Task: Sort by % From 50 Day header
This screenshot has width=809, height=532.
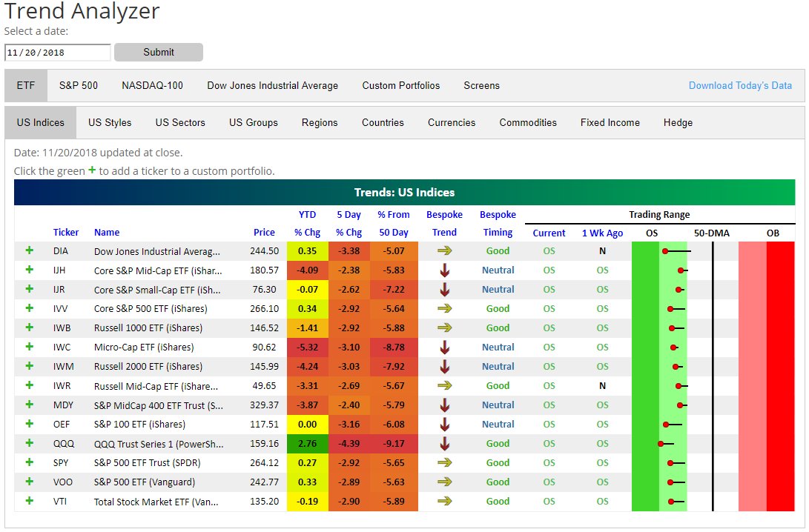Action: point(394,223)
